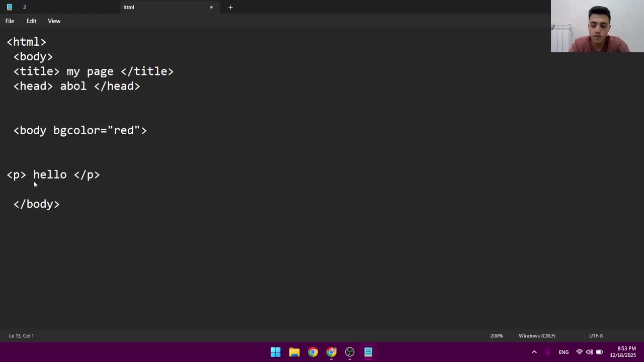
Task: Switch to the tab named 2
Action: coord(24,7)
